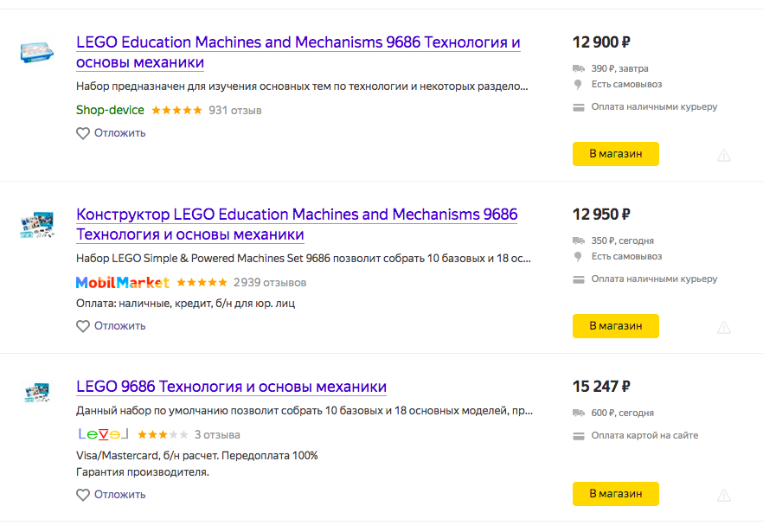
Task: Report the 12 950 ₽ offer via warning triangle
Action: tap(723, 327)
